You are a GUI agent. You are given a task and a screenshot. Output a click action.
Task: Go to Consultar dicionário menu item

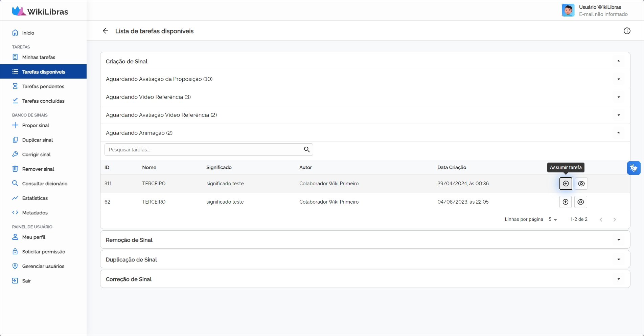point(45,184)
